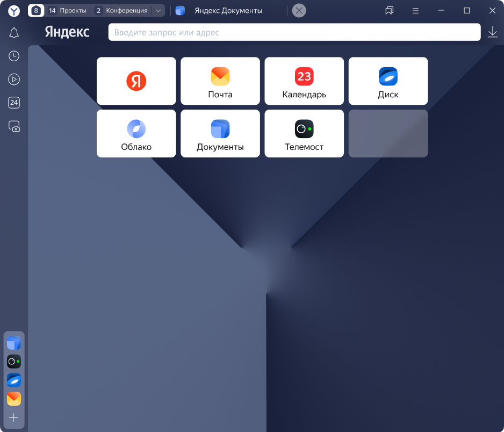This screenshot has width=504, height=432.
Task: Maximize the browser window
Action: click(x=467, y=11)
